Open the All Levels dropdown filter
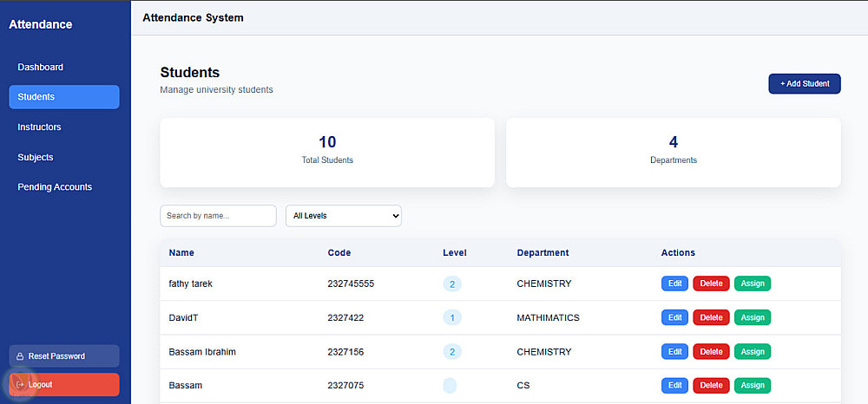The image size is (868, 404). coord(344,216)
